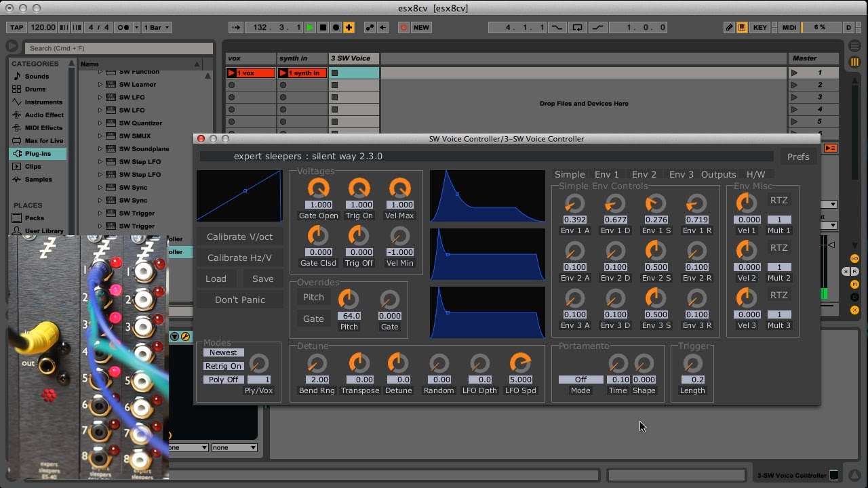Select Drums category in browser
This screenshot has width=868, height=488.
click(35, 89)
